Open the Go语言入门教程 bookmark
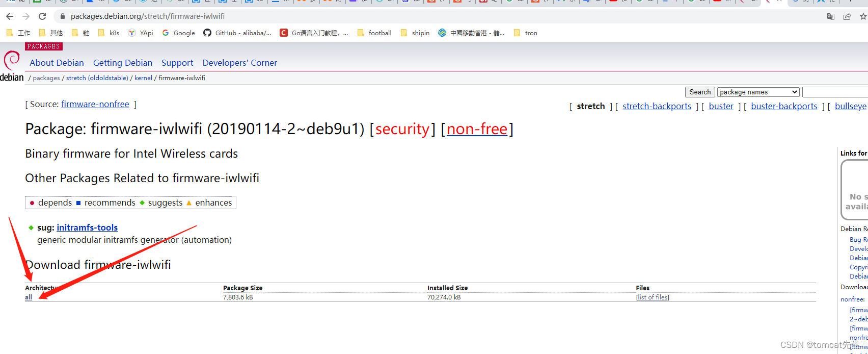 (x=314, y=33)
